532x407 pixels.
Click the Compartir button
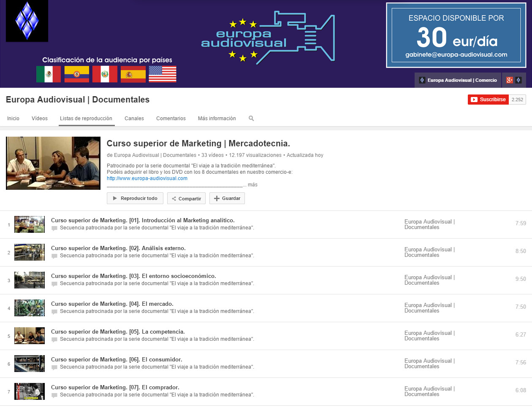(186, 199)
